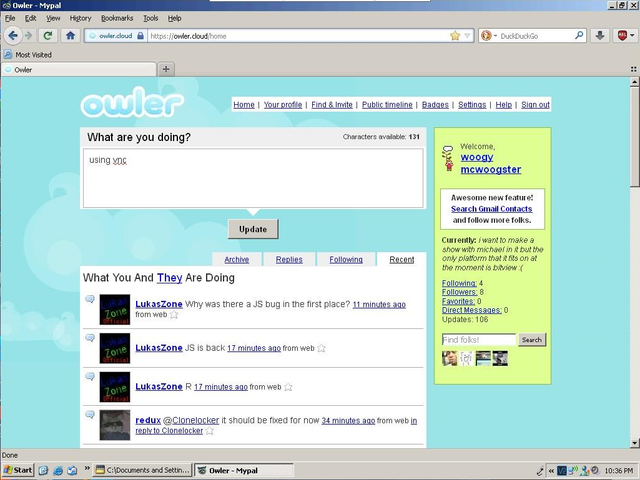This screenshot has height=480, width=640.
Task: Reply bubble icon on LukasZone 'R' post
Action: [90, 376]
